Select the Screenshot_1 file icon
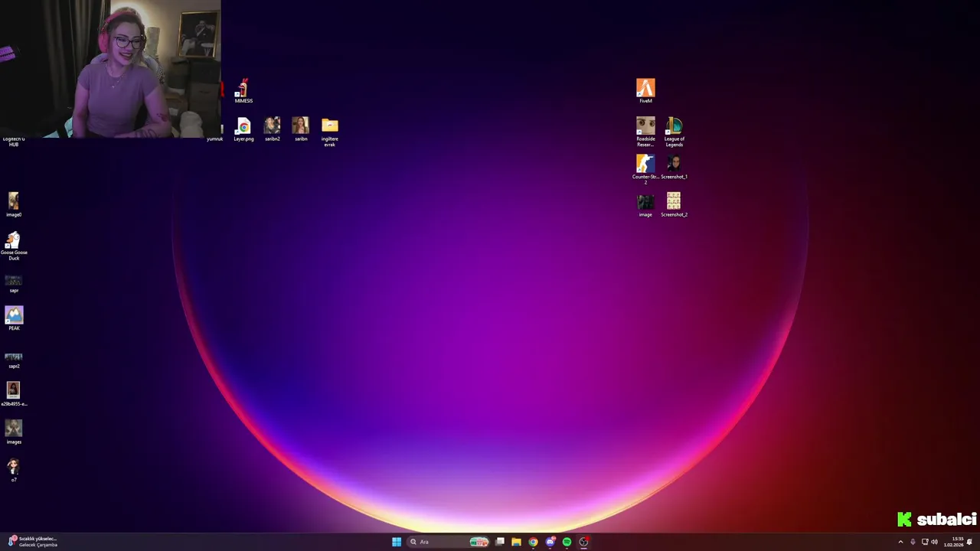The image size is (980, 551). [x=674, y=168]
